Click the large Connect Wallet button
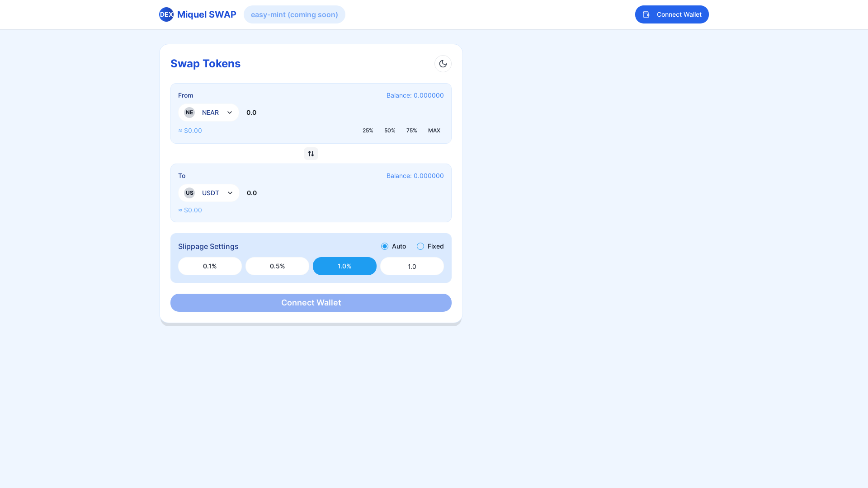 (311, 303)
